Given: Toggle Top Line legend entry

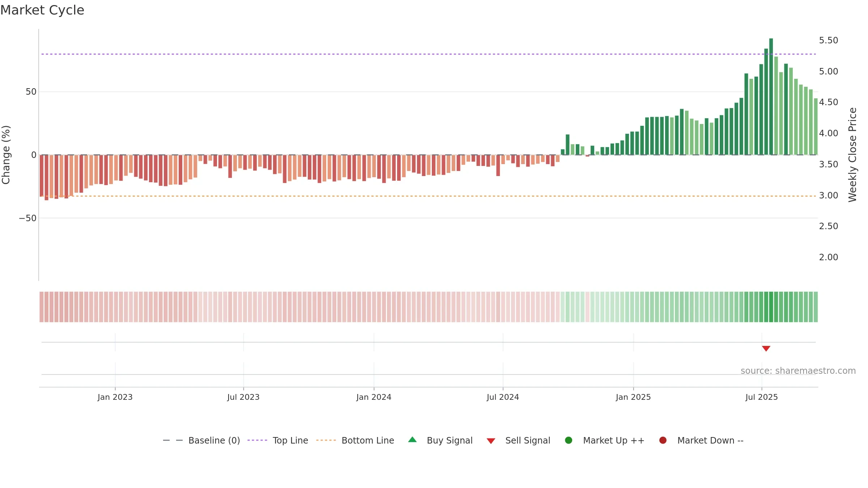Looking at the screenshot, I should tap(278, 440).
